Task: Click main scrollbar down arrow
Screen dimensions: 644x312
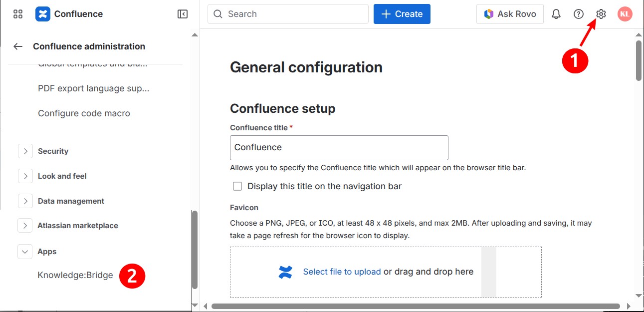Action: click(x=639, y=296)
